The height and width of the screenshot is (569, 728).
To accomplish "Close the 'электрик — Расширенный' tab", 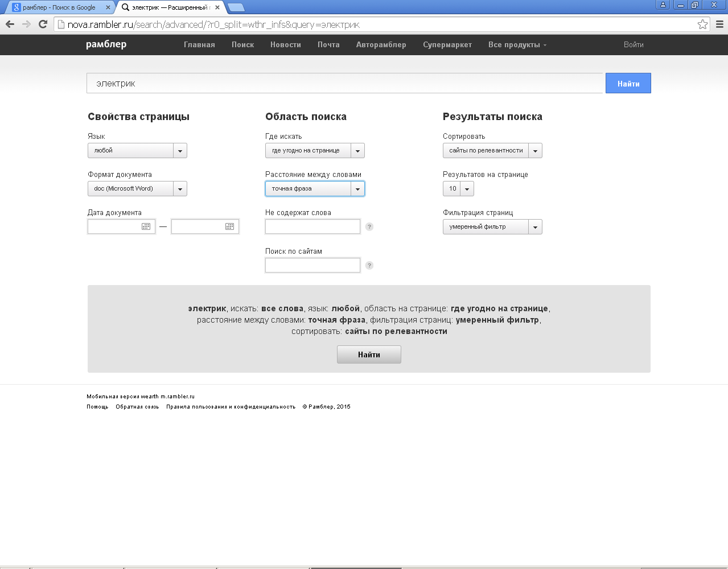I will click(x=217, y=7).
